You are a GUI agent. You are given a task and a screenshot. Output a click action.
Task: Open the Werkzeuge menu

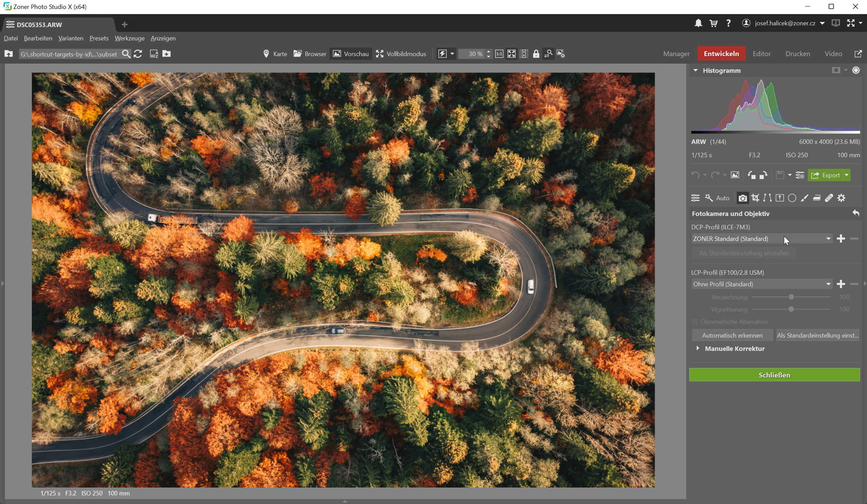pyautogui.click(x=129, y=38)
